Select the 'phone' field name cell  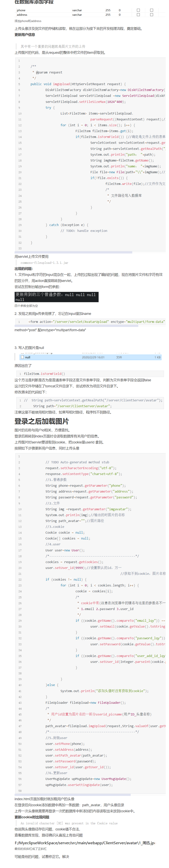tap(21, 11)
